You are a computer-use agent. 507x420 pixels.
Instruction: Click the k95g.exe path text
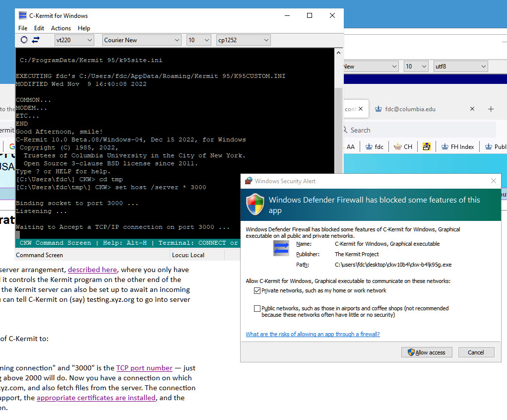(393, 265)
